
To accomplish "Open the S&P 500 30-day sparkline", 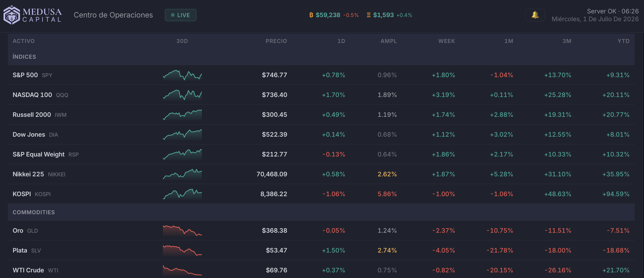I will (182, 75).
